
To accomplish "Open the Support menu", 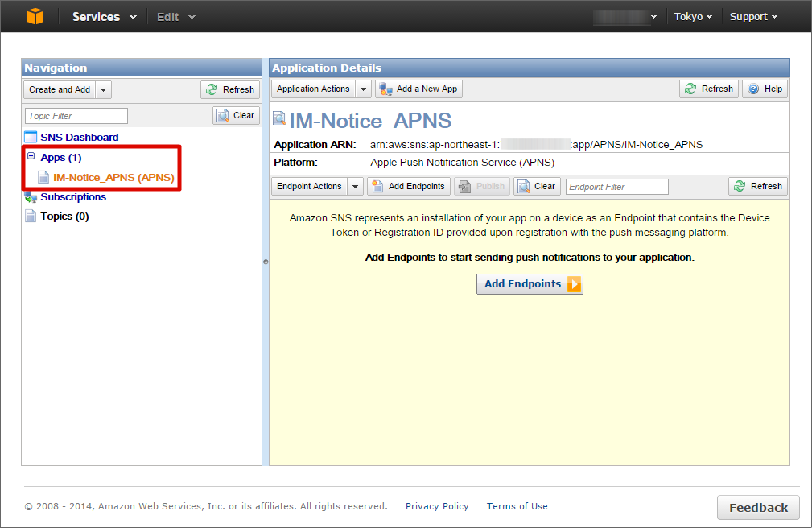I will 753,17.
